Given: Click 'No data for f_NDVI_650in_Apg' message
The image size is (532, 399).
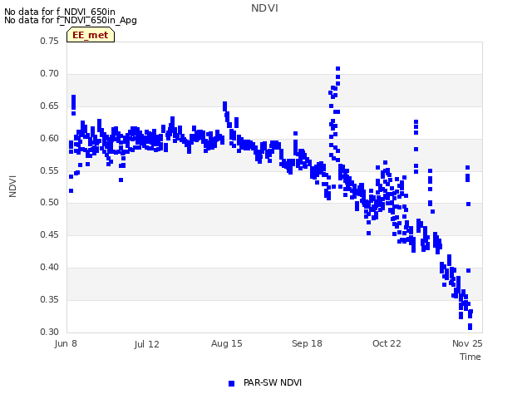Looking at the screenshot, I should click(x=71, y=20).
